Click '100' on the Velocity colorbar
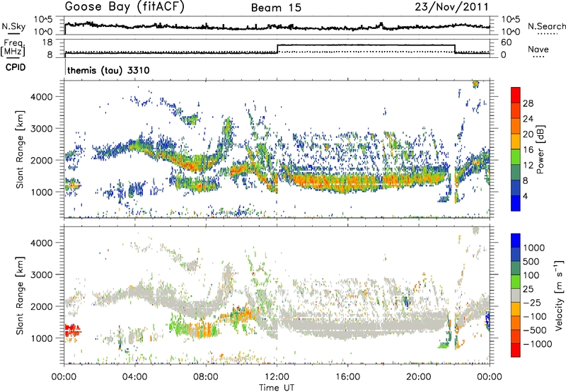This screenshot has height=392, width=566. (x=531, y=275)
